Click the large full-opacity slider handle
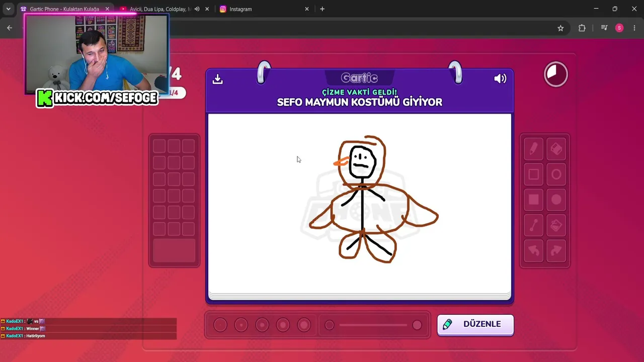Screen dimensions: 644x362 coord(417,325)
